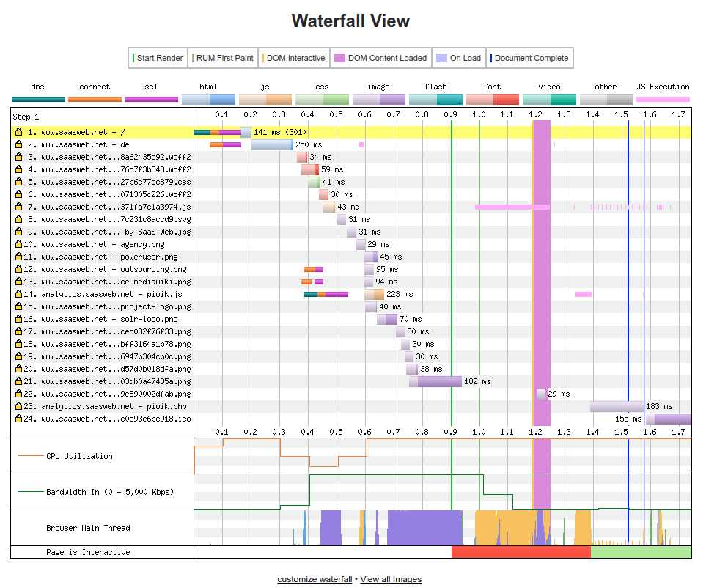Click lock icon beside ce-mediawiki.png request
This screenshot has height=588, width=706.
click(18, 282)
